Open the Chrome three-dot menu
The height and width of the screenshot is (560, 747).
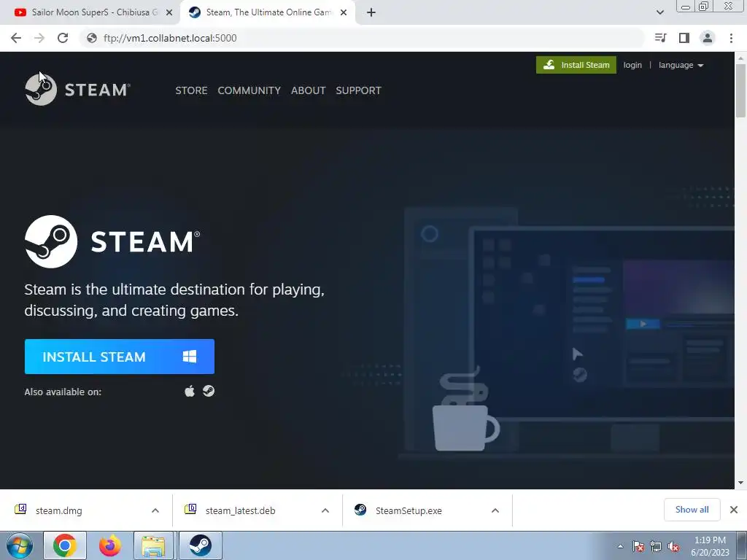[731, 38]
